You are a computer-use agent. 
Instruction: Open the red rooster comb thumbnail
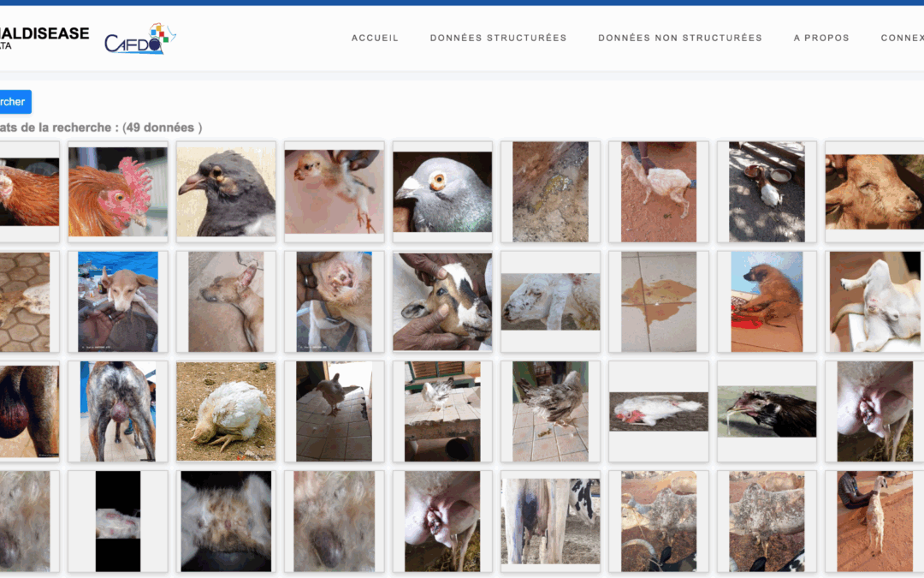(118, 192)
